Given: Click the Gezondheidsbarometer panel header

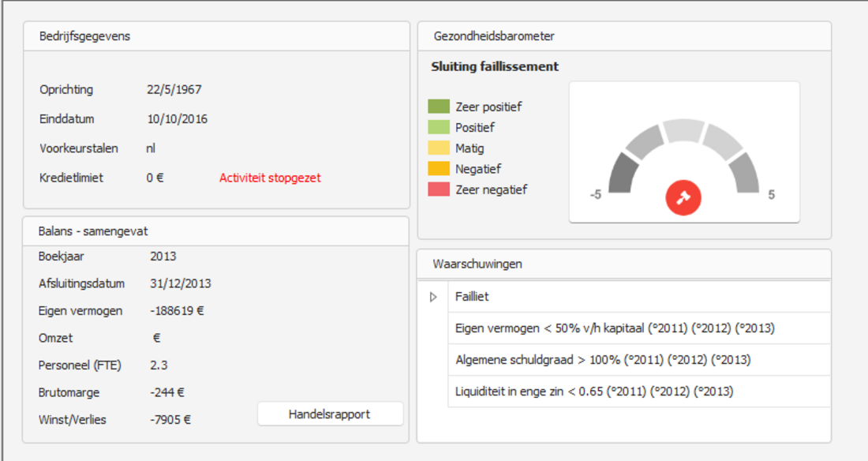Looking at the screenshot, I should pos(494,36).
